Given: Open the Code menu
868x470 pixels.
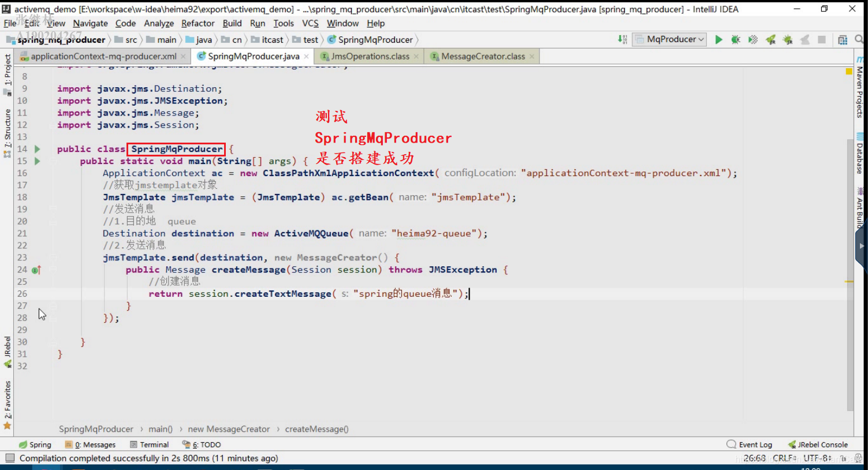Looking at the screenshot, I should (x=125, y=23).
